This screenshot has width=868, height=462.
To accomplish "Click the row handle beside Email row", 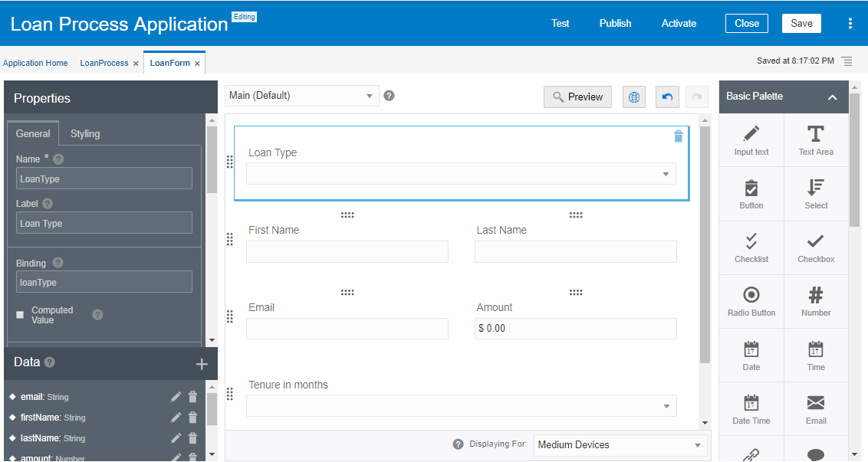I will pyautogui.click(x=230, y=316).
